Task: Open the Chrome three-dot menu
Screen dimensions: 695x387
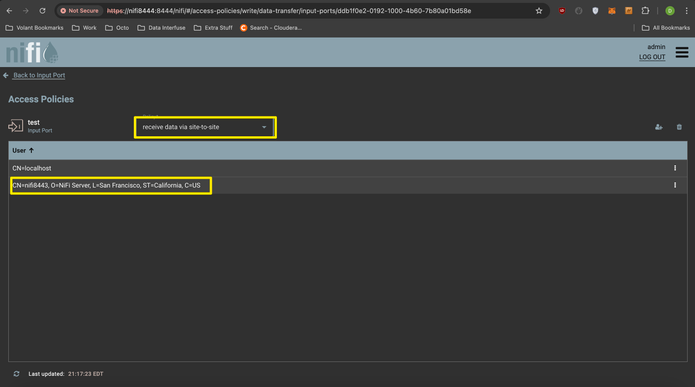Action: pyautogui.click(x=686, y=11)
